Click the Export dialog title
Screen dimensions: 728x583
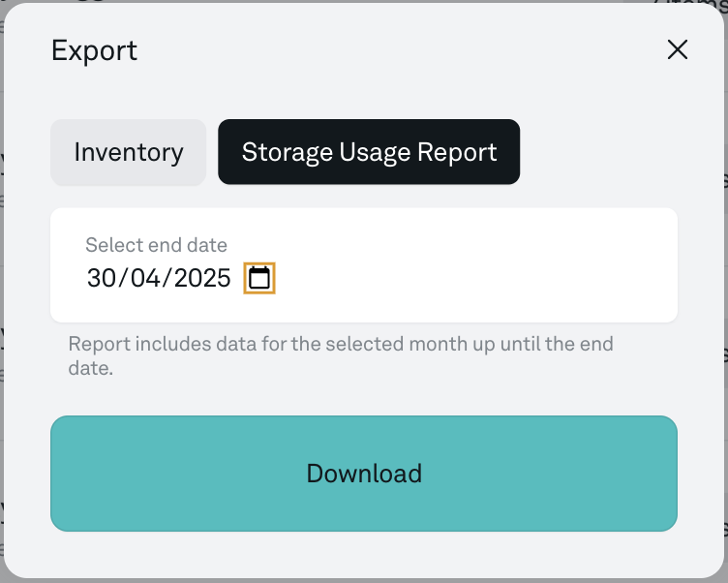click(x=94, y=50)
